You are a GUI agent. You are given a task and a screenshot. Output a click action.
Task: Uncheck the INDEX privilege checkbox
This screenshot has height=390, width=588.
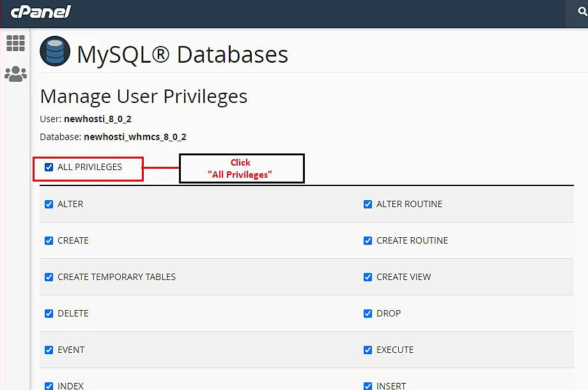pos(49,385)
